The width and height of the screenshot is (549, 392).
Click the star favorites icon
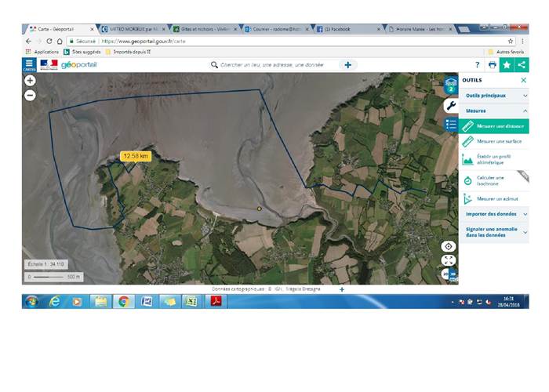pyautogui.click(x=507, y=65)
